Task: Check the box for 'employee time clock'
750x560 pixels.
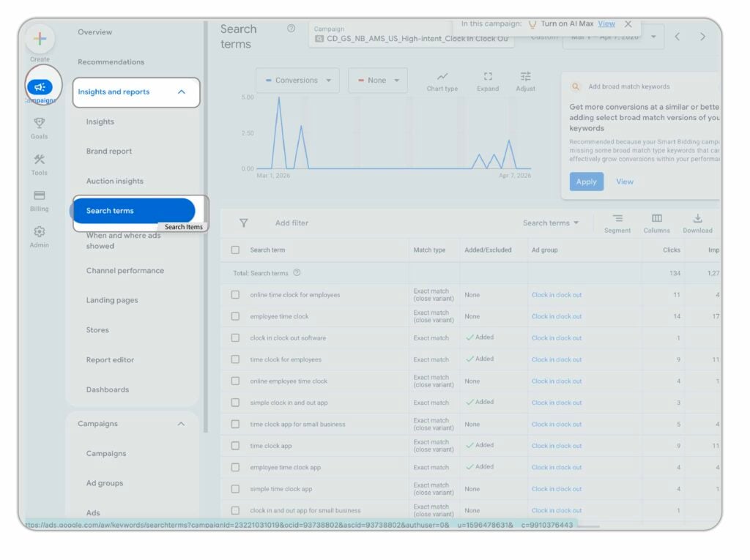Action: tap(235, 316)
